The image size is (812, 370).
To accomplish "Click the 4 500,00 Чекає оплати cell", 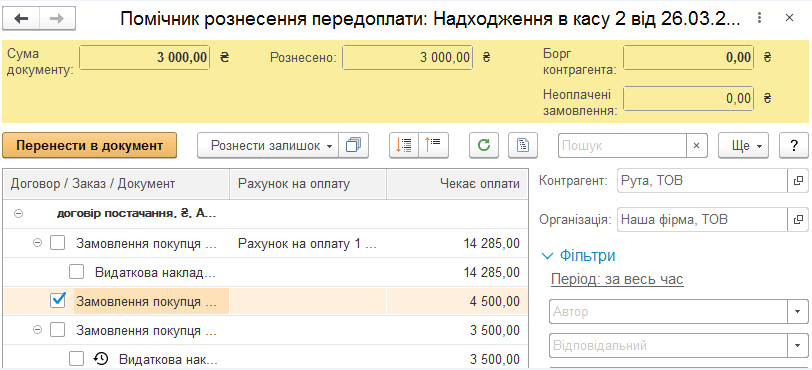I will [457, 301].
